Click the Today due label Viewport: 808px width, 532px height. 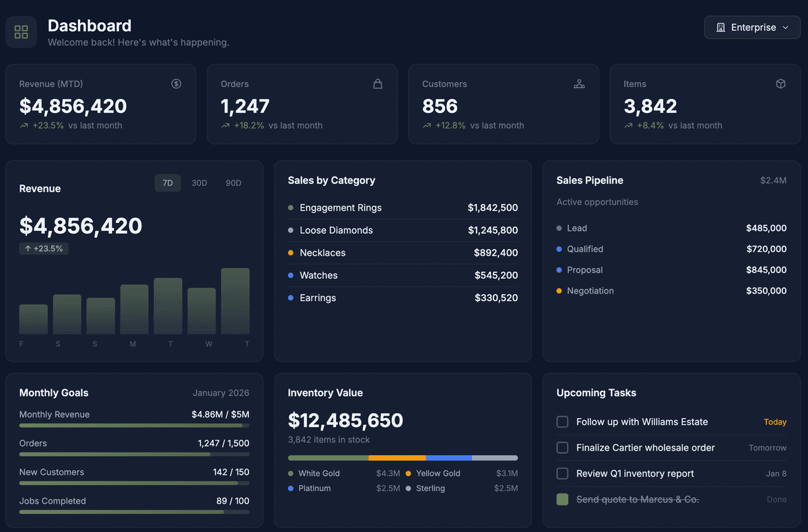[x=775, y=422]
